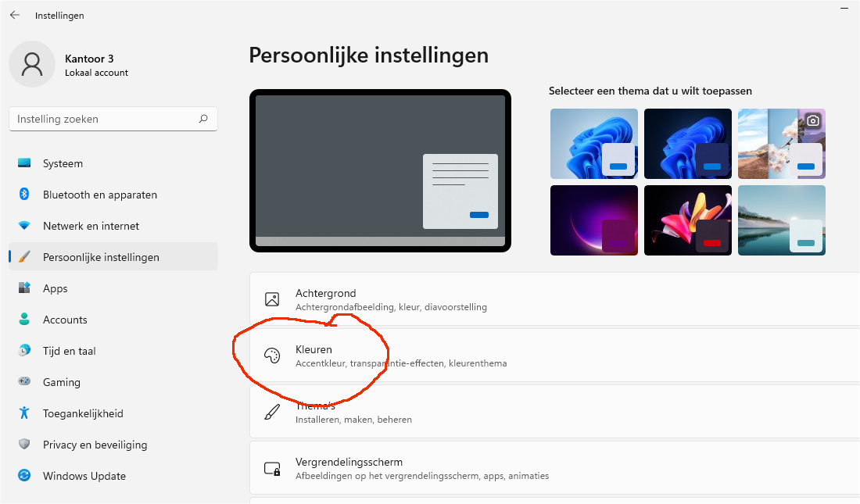This screenshot has width=860, height=504.
Task: Go to Netwerk en internet
Action: pyautogui.click(x=113, y=225)
